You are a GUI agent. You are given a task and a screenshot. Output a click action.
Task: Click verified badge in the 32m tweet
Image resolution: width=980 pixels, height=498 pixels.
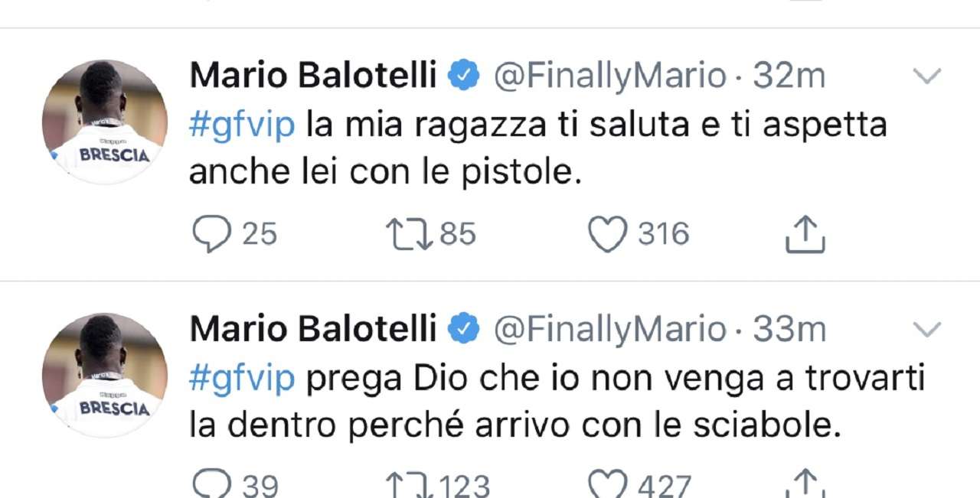[x=464, y=76]
